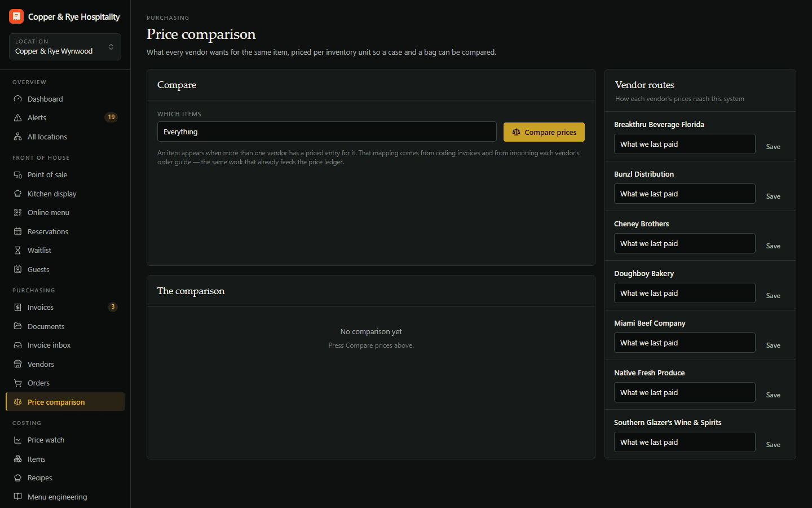Open Cheney Brothers price route dropdown
The image size is (812, 508).
[685, 243]
